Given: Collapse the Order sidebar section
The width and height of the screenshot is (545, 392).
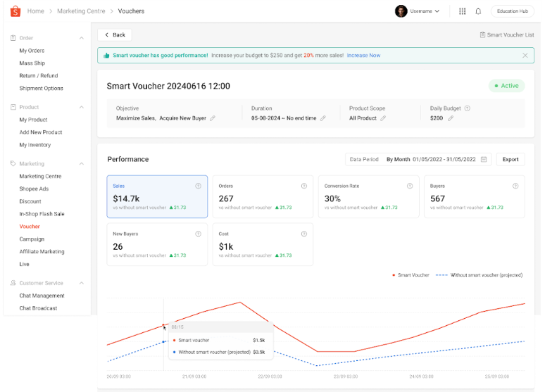Looking at the screenshot, I should [x=82, y=38].
